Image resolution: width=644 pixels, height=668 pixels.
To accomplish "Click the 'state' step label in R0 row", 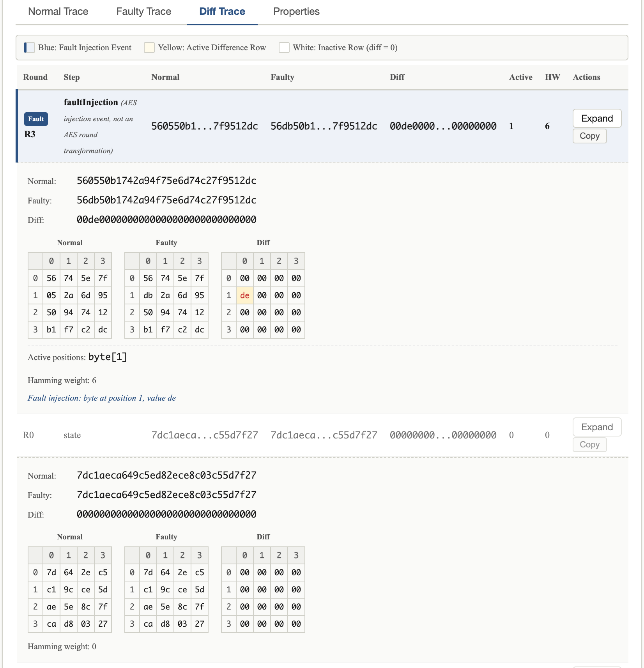I will pyautogui.click(x=72, y=435).
